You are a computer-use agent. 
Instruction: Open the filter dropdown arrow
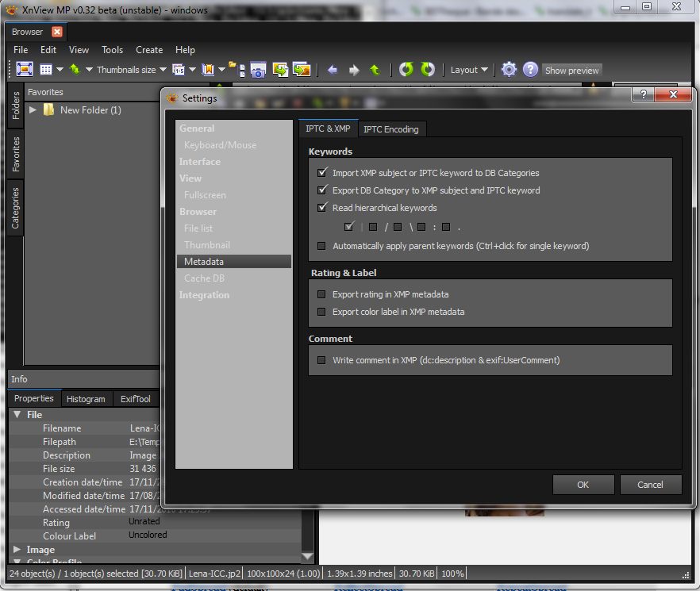coord(192,70)
